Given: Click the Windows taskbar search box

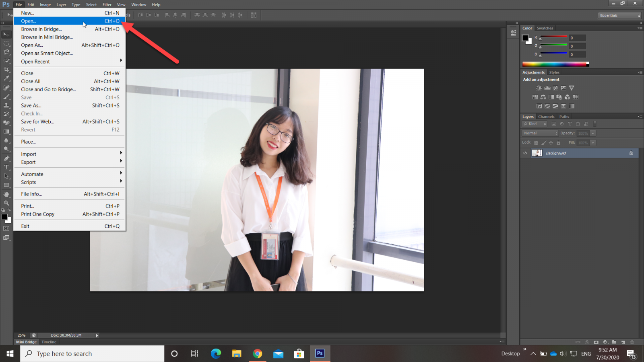Looking at the screenshot, I should click(93, 354).
